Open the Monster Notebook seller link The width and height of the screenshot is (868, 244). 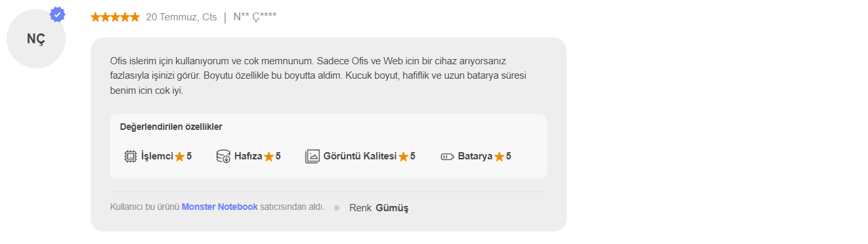click(x=219, y=207)
